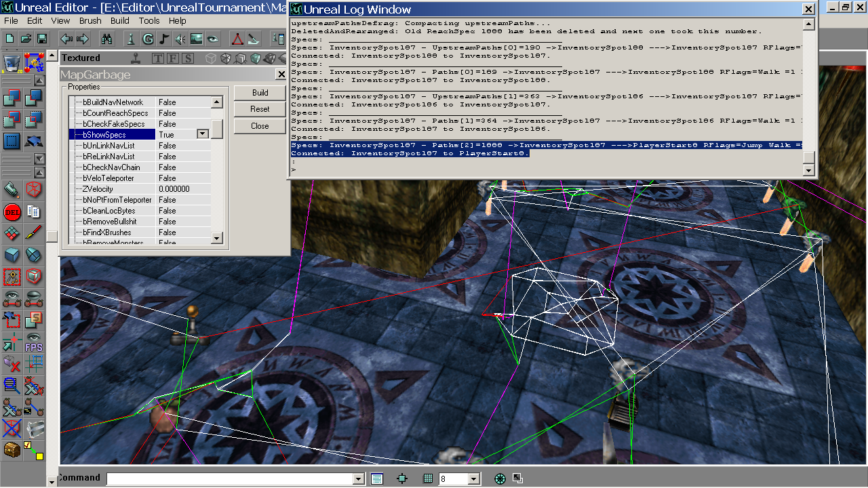Open the 2D Shape Editor red triangle icon

point(238,39)
